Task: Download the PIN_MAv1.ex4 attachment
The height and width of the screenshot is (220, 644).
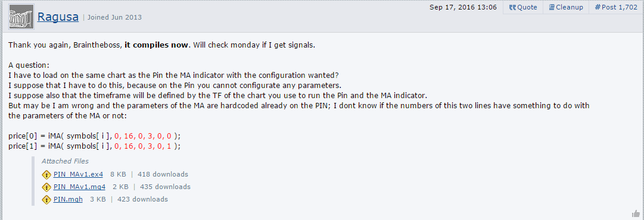Action: pyautogui.click(x=78, y=174)
